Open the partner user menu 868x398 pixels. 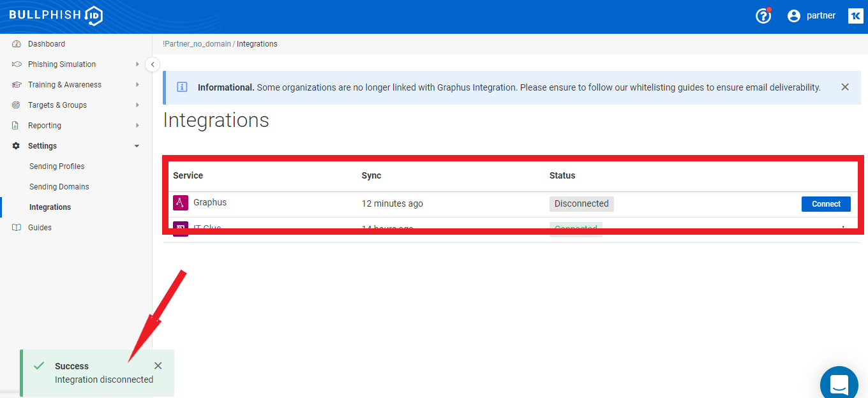point(821,16)
